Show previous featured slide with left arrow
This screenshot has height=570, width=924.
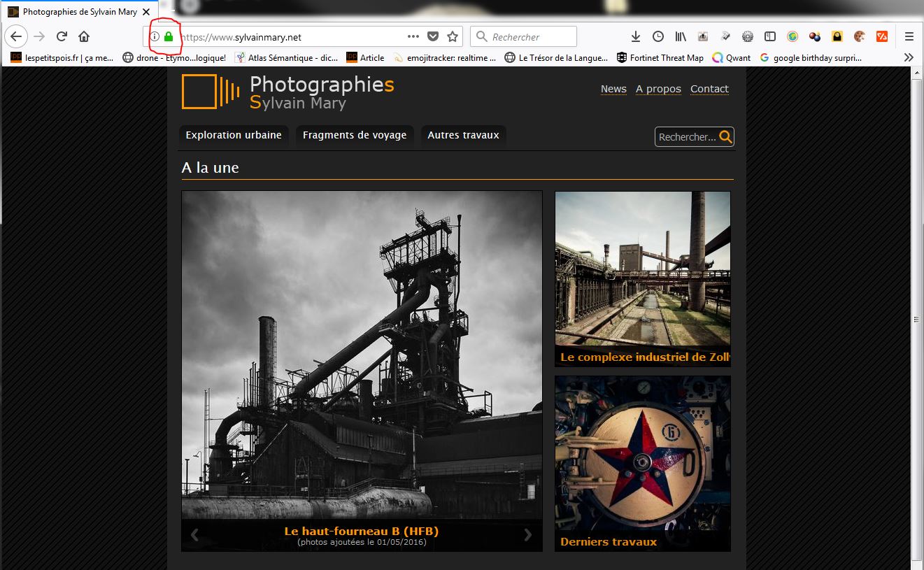tap(194, 535)
